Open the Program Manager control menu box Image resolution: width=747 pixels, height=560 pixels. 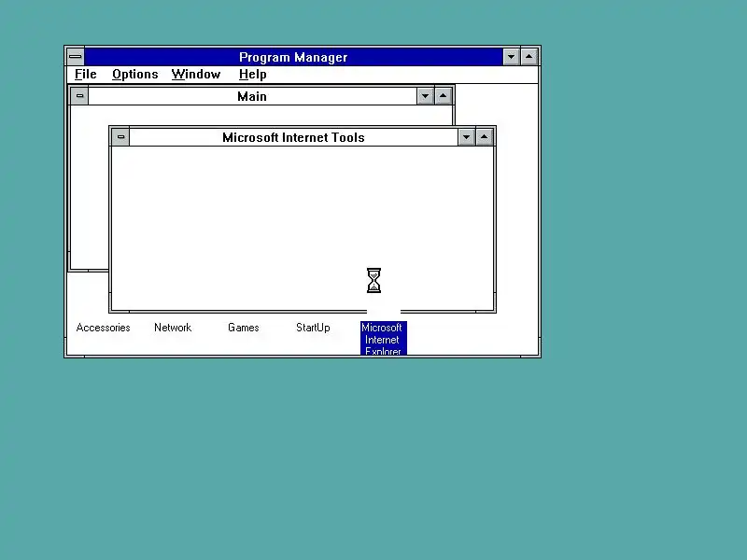[x=76, y=57]
